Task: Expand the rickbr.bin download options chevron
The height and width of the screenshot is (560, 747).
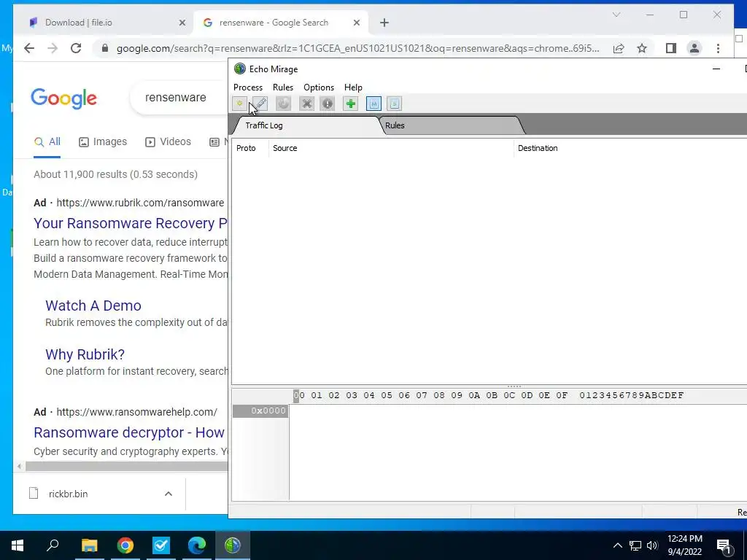Action: coord(169,494)
